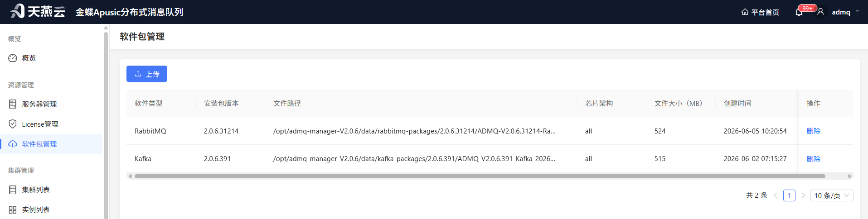This screenshot has width=868, height=219.
Task: Open the admq user avatar icon
Action: click(x=820, y=12)
